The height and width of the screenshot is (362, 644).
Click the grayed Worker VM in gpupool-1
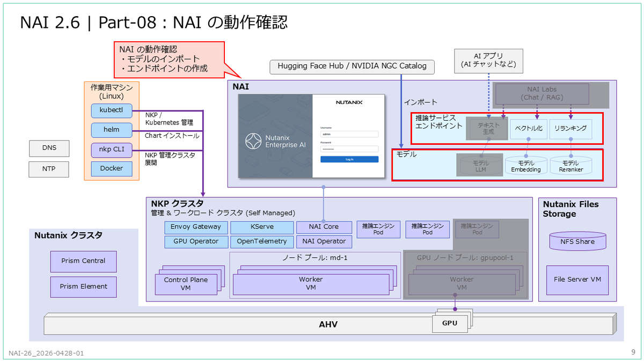[x=462, y=284]
